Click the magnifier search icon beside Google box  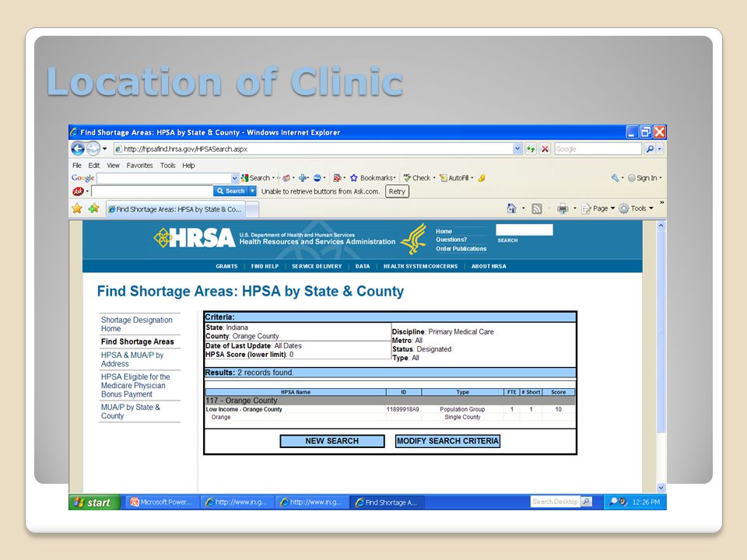[x=650, y=149]
